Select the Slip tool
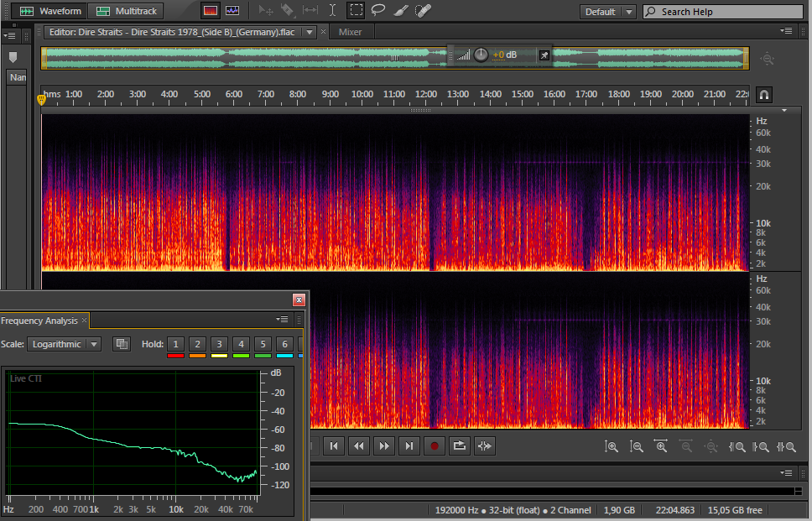Viewport: 812px width, 521px height. click(x=310, y=10)
